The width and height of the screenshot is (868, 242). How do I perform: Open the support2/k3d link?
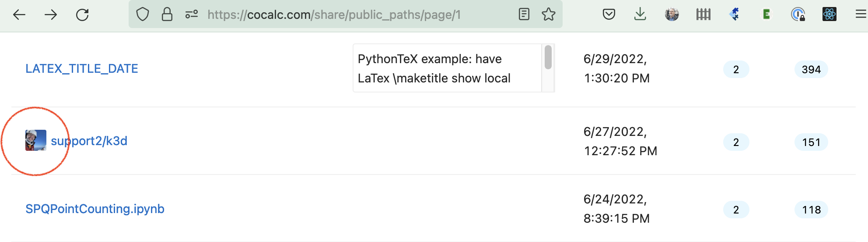pyautogui.click(x=89, y=141)
